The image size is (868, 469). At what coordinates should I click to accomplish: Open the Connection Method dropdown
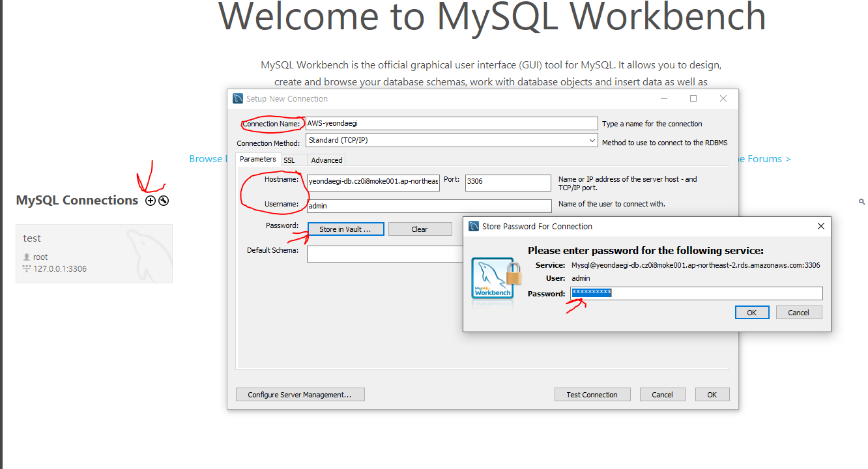click(452, 140)
